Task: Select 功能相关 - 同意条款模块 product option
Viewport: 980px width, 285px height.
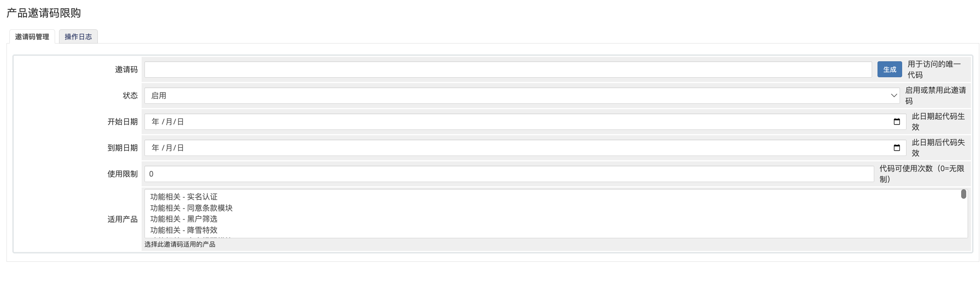Action: [x=191, y=208]
